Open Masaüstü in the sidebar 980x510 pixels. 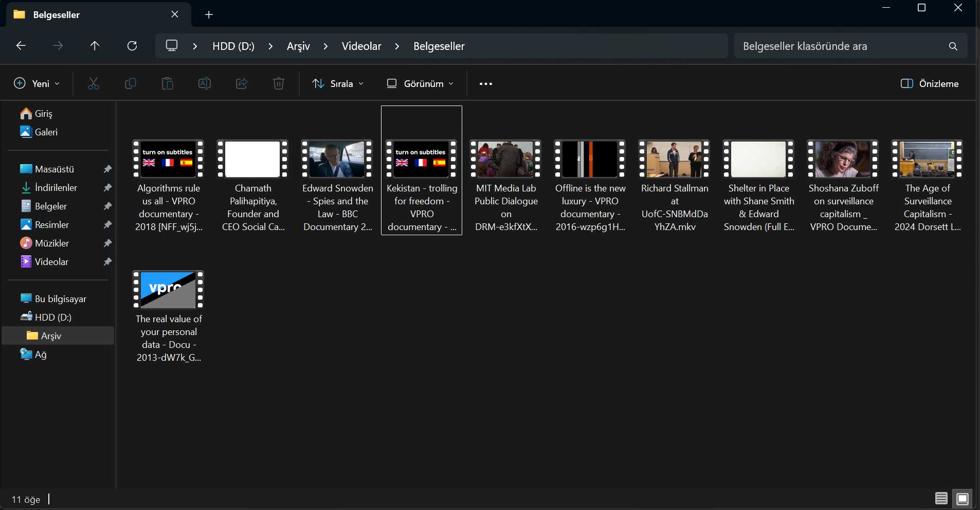54,169
